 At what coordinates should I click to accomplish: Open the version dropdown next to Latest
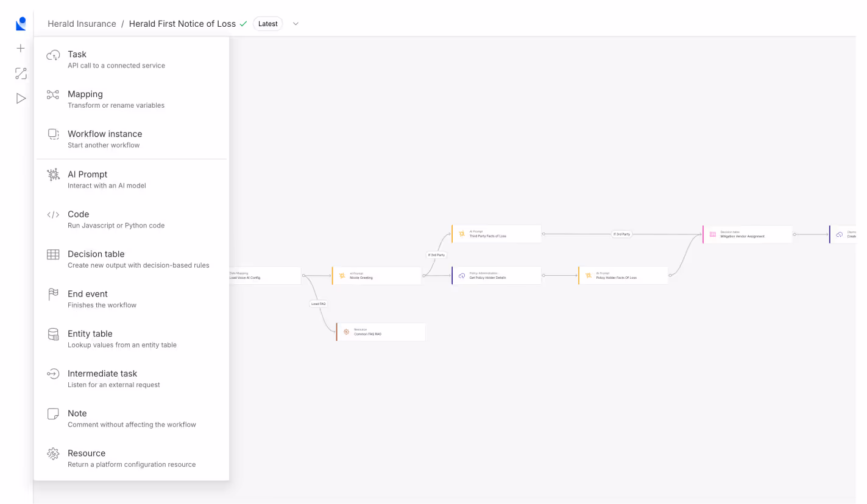coord(295,23)
